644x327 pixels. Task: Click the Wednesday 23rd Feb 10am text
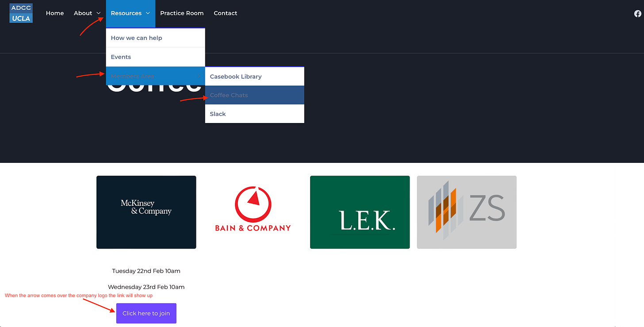point(146,287)
